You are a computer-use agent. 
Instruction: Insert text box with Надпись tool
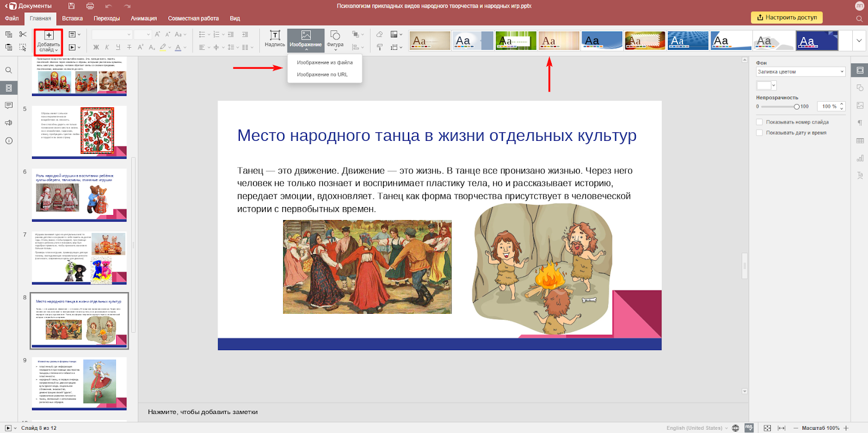point(275,39)
